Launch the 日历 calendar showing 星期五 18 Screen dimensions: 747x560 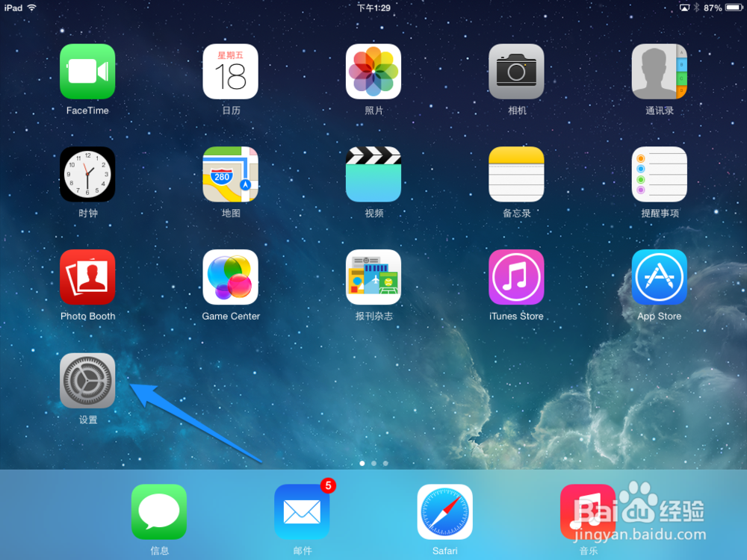pos(230,72)
